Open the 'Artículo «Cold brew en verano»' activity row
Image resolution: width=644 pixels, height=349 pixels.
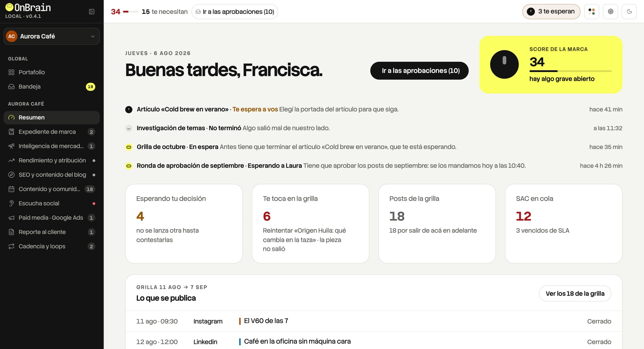[x=374, y=110]
